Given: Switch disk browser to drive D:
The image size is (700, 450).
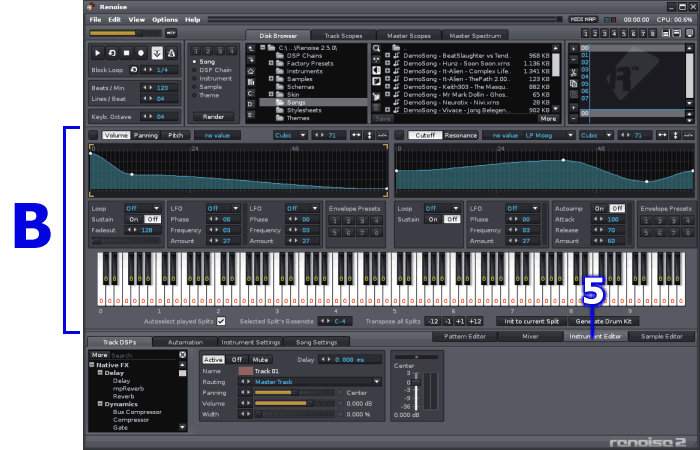Looking at the screenshot, I should (x=251, y=104).
